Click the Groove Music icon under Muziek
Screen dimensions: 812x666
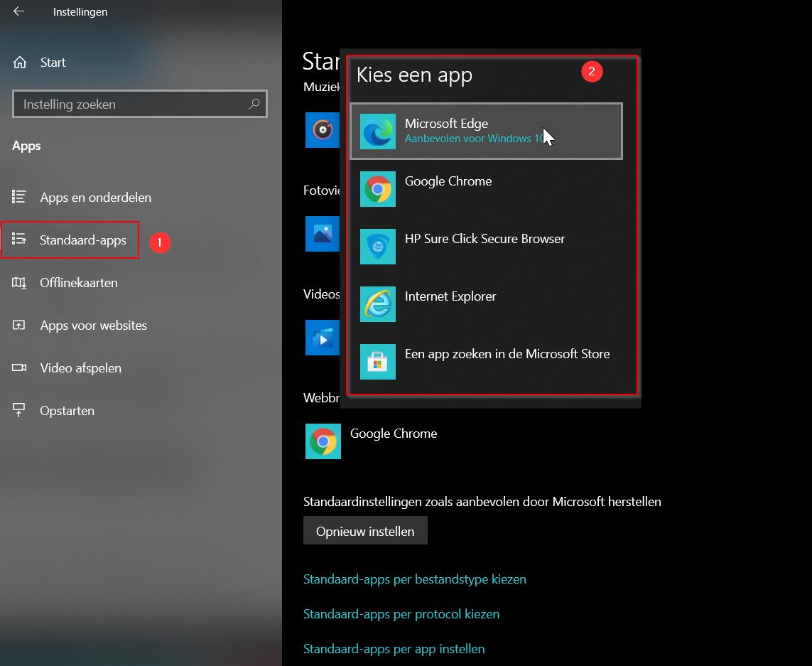tap(323, 131)
